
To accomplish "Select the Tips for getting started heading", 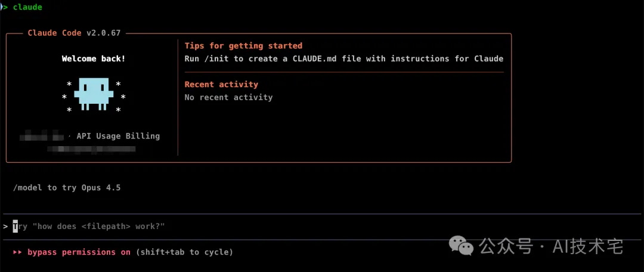I will (243, 45).
